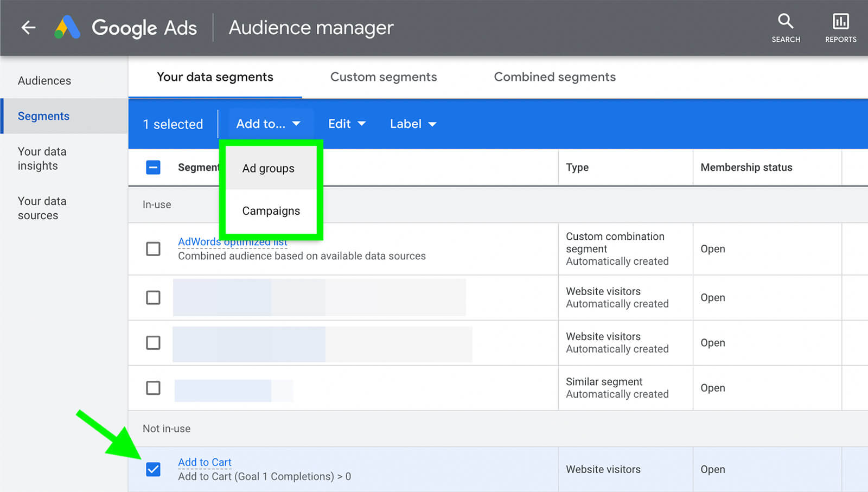The image size is (868, 492).
Task: Switch to Custom segments tab
Action: tap(384, 77)
